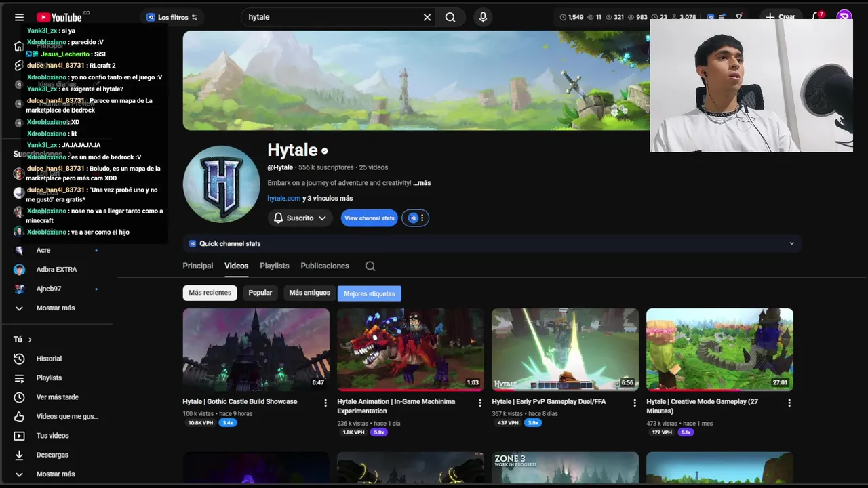Open Early PvP Gameplay Duel/FFA title
This screenshot has height=488, width=868.
[549, 401]
